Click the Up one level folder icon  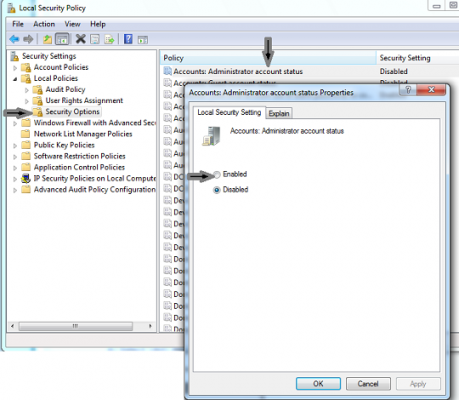pyautogui.click(x=47, y=39)
